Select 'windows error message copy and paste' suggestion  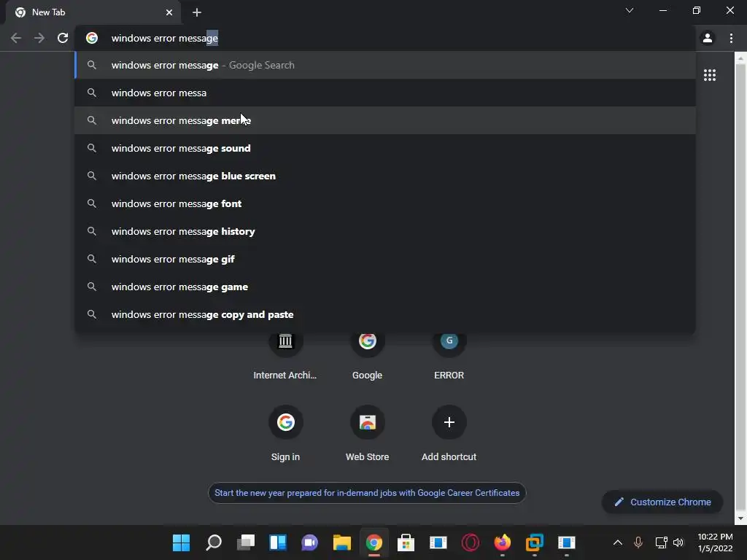coord(385,314)
